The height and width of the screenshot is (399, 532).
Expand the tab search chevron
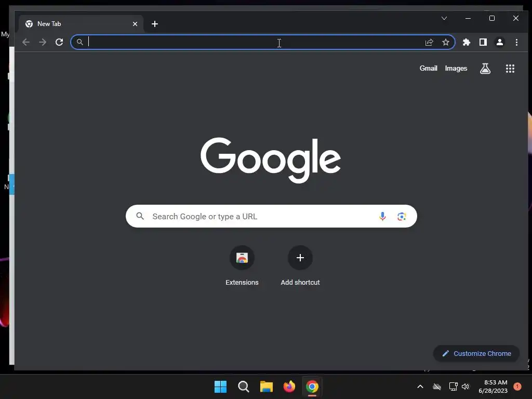click(444, 18)
